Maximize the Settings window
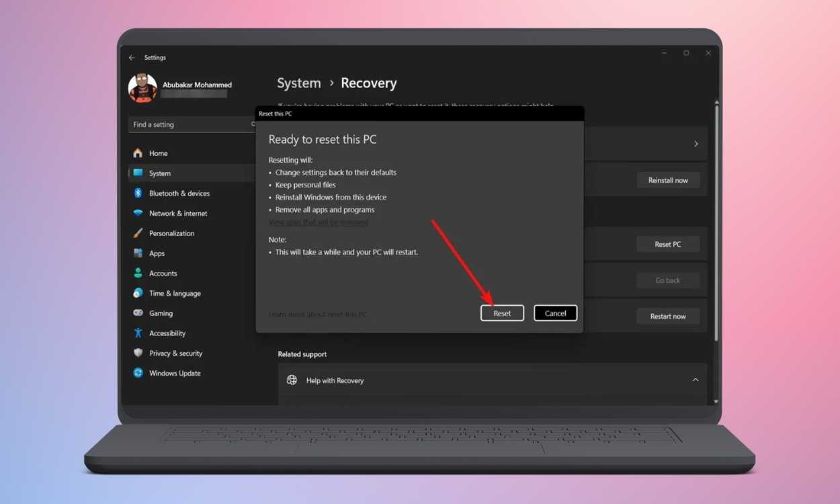840x504 pixels. pyautogui.click(x=686, y=53)
